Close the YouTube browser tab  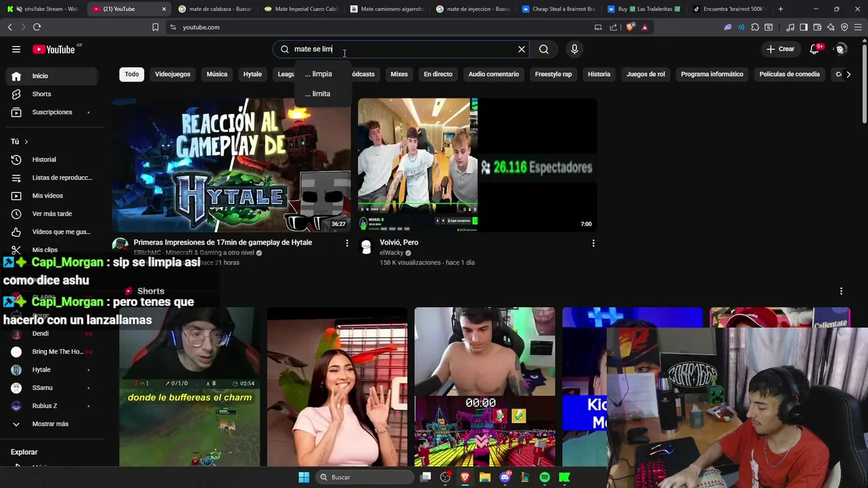coord(163,9)
